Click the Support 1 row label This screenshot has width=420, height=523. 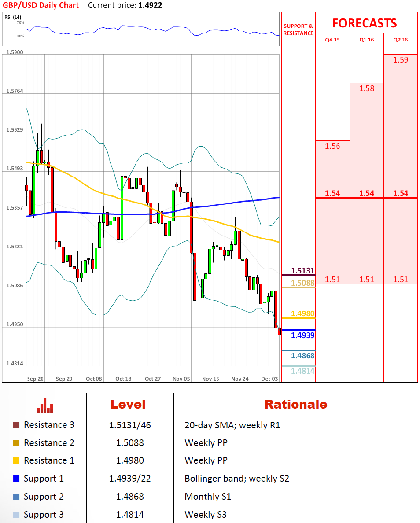coord(44,479)
